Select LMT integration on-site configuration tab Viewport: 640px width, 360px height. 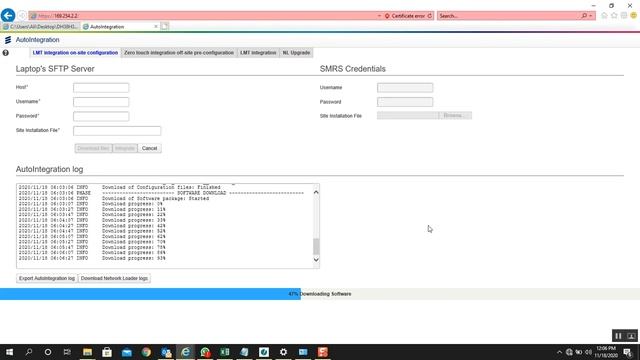pyautogui.click(x=75, y=53)
